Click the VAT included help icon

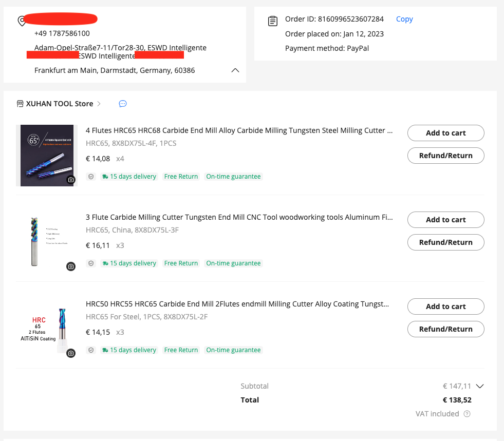467,414
